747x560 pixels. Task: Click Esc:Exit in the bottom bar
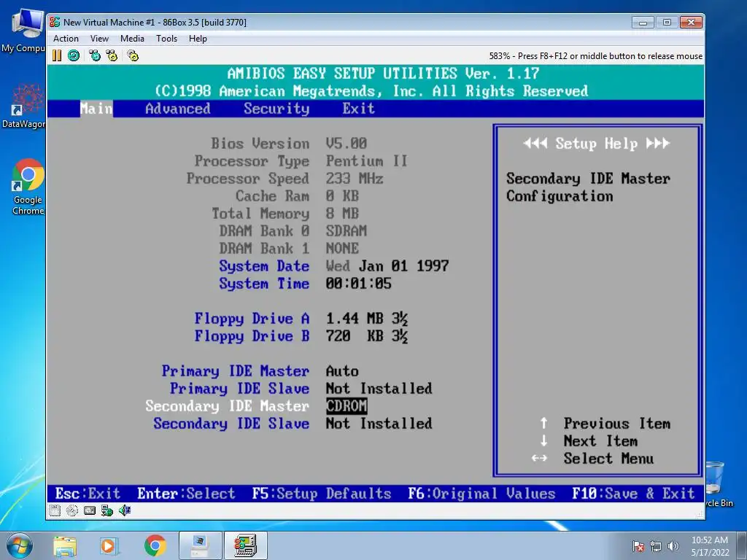point(88,494)
